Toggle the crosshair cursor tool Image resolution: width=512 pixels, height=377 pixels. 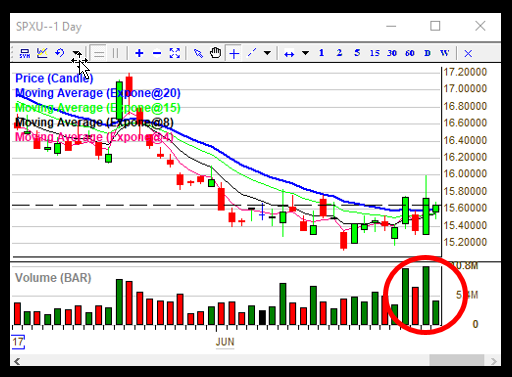coord(234,53)
